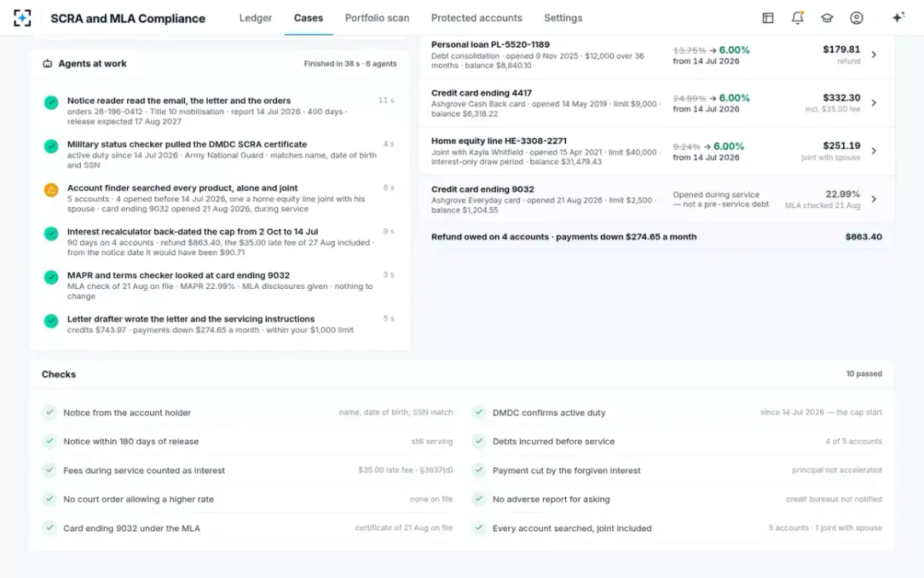Click the check icon for DMDC confirms active duty
The height and width of the screenshot is (578, 924).
pos(479,412)
